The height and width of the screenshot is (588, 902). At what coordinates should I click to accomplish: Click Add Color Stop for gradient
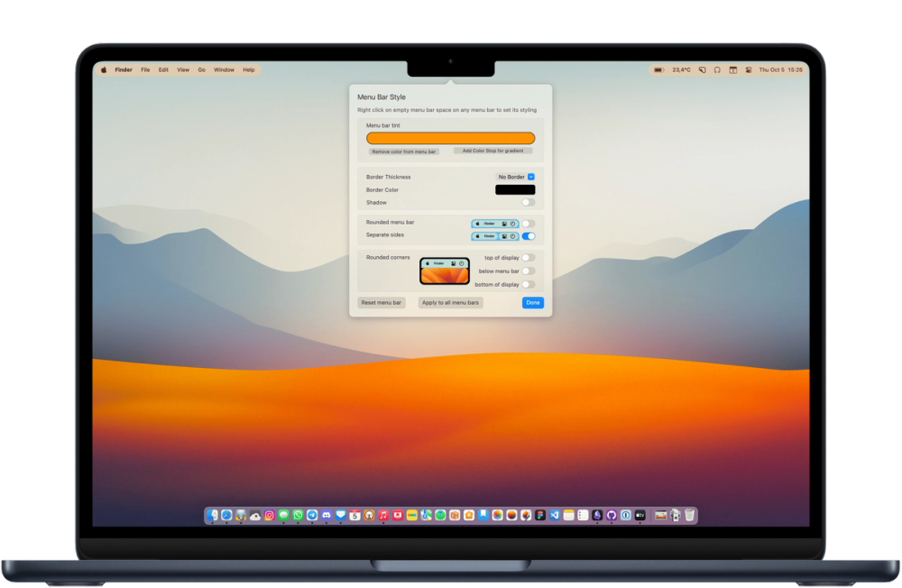493,151
